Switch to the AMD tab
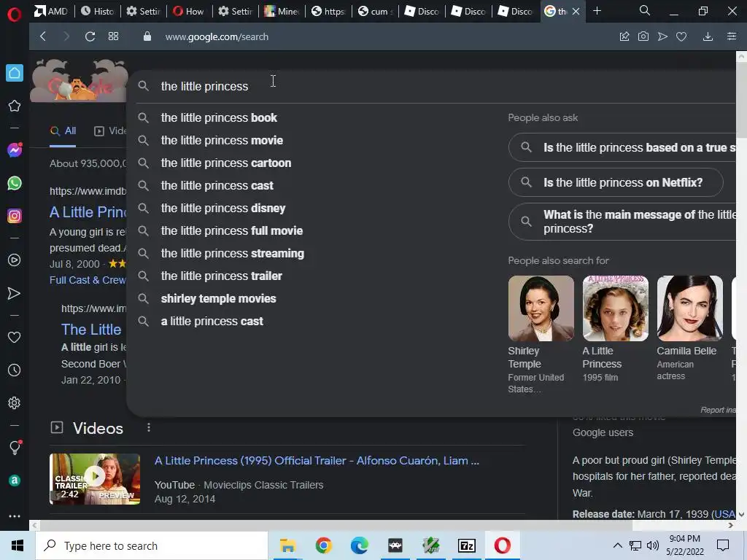The width and height of the screenshot is (747, 560). (x=52, y=11)
